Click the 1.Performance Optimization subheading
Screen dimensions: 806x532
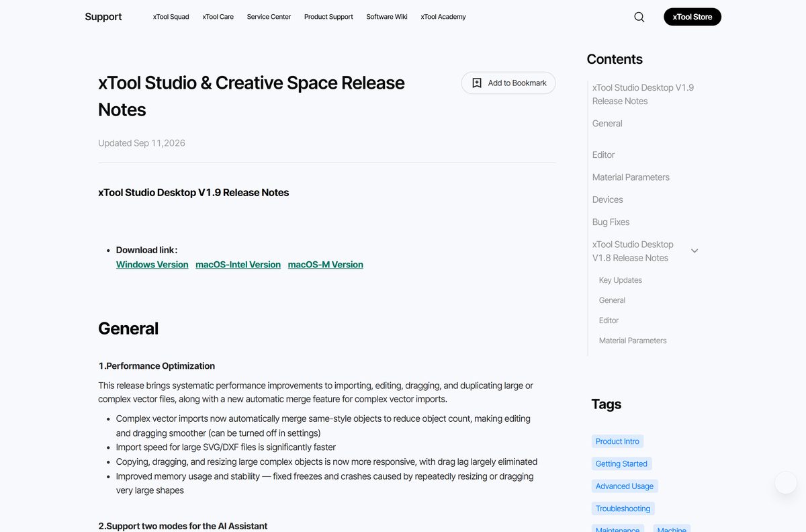[156, 366]
